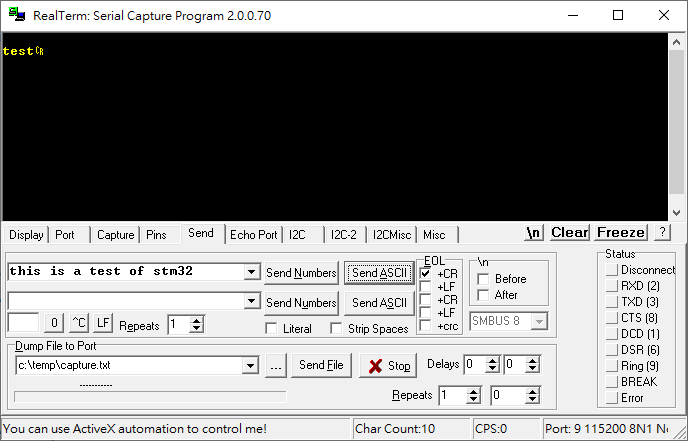Enable the +crc checkbox
The height and width of the screenshot is (441, 688).
(x=425, y=326)
